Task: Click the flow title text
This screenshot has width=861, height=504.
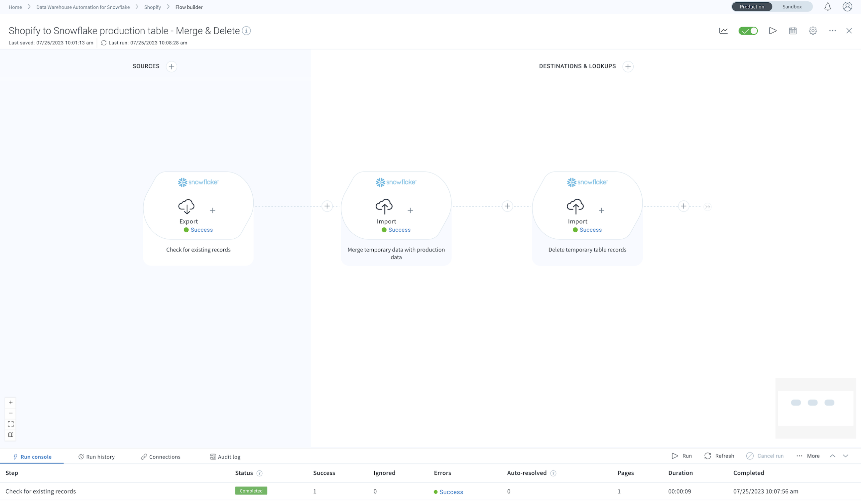Action: coord(124,31)
